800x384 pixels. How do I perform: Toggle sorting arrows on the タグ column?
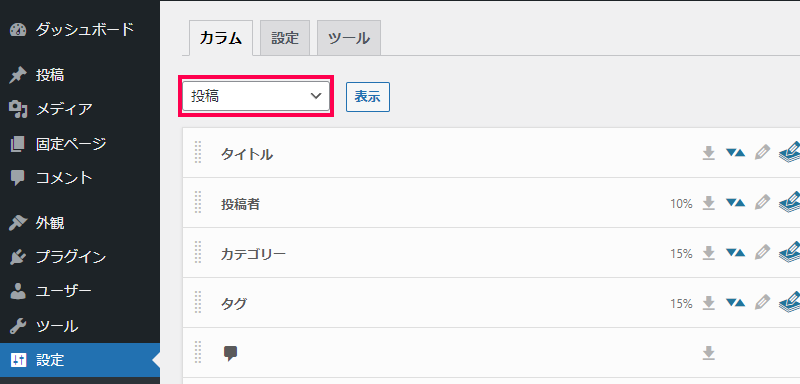pyautogui.click(x=735, y=302)
